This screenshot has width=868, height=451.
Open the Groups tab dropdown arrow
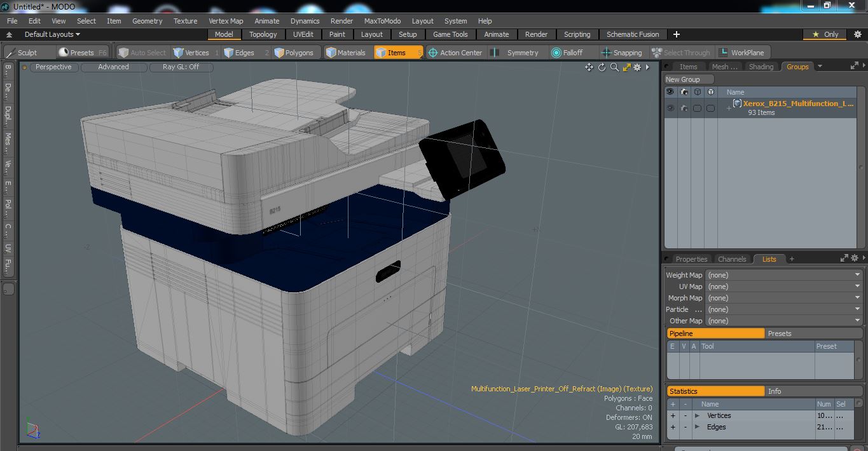[820, 66]
